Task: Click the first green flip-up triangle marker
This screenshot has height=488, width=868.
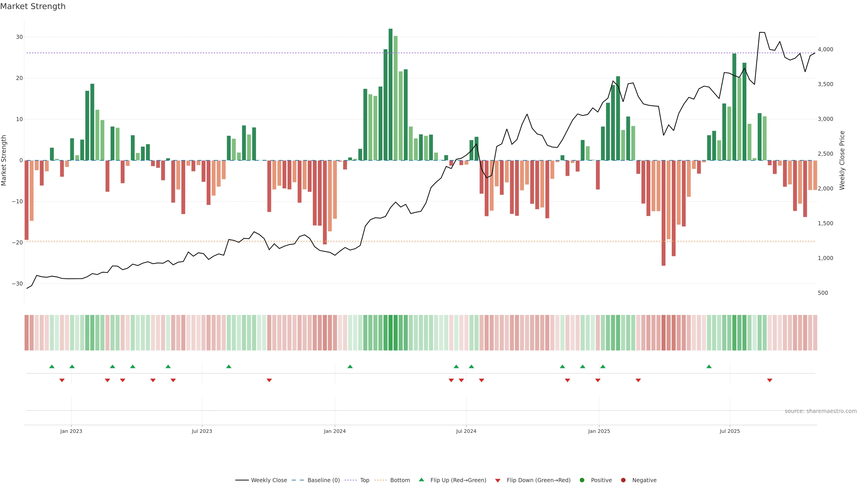Action: click(52, 366)
